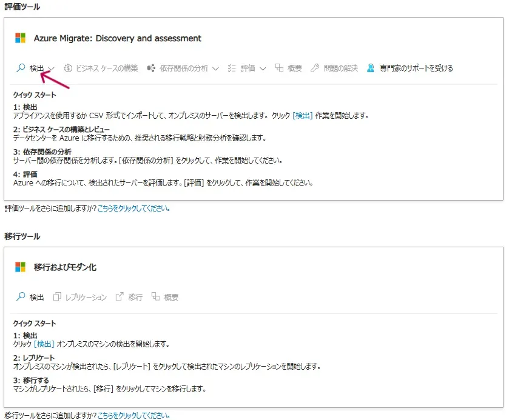Click the 1: 検出 heading in assessment quick start
This screenshot has height=420, width=509.
point(25,107)
